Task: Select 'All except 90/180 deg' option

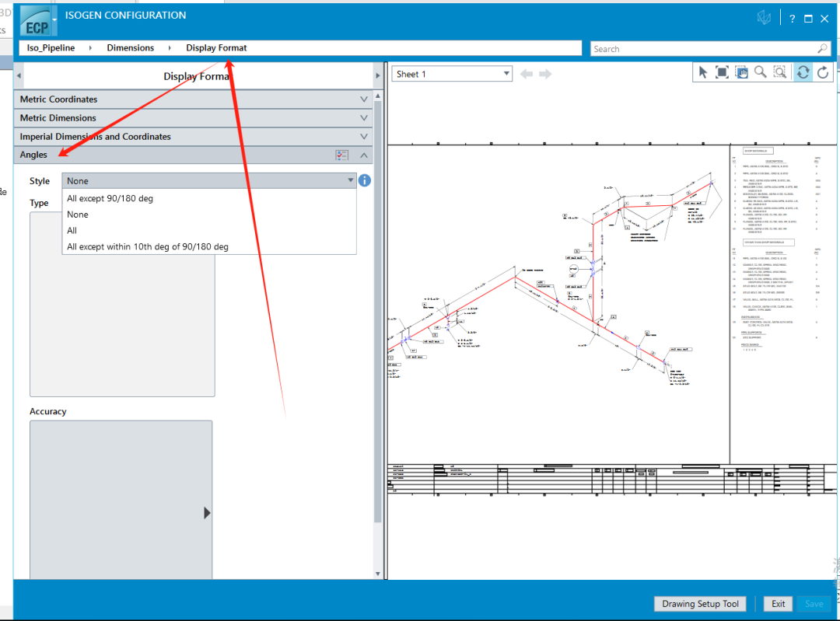Action: (209, 198)
